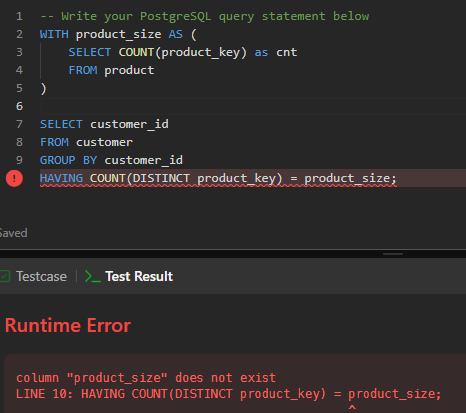Click COUNT(product_key) on line 3
Screen dimensions: 466x413
(x=183, y=52)
